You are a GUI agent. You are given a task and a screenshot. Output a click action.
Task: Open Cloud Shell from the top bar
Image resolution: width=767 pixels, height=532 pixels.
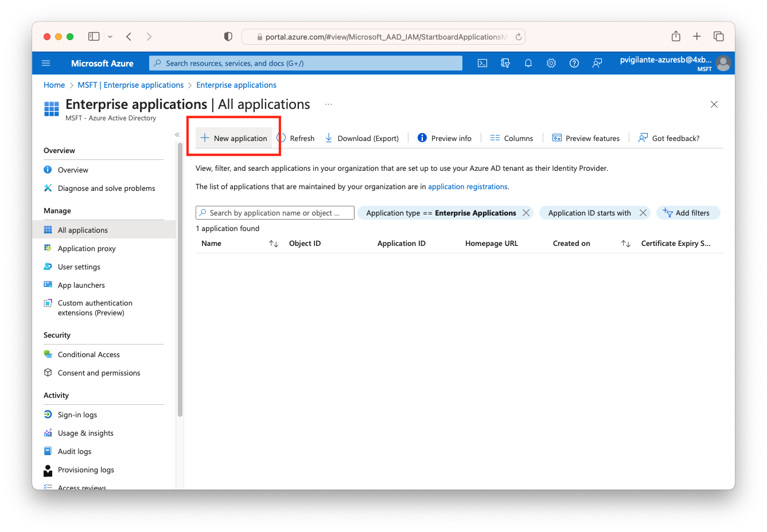[x=482, y=63]
